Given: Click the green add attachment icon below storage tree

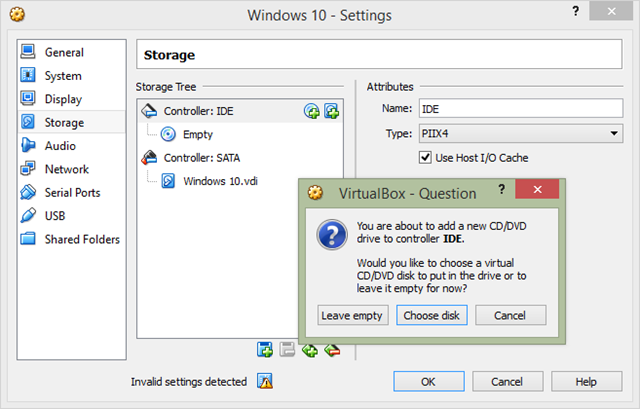Looking at the screenshot, I should pyautogui.click(x=310, y=350).
